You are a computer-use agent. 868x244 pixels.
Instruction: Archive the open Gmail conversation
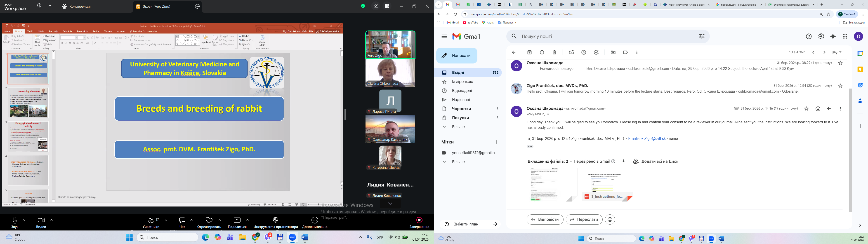[529, 52]
